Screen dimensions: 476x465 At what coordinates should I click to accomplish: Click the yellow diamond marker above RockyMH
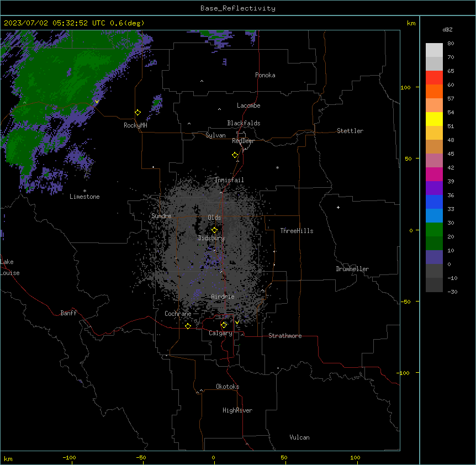click(x=137, y=113)
